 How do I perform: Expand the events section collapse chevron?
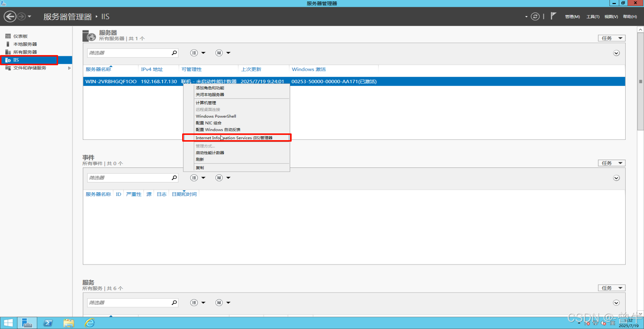click(x=616, y=178)
